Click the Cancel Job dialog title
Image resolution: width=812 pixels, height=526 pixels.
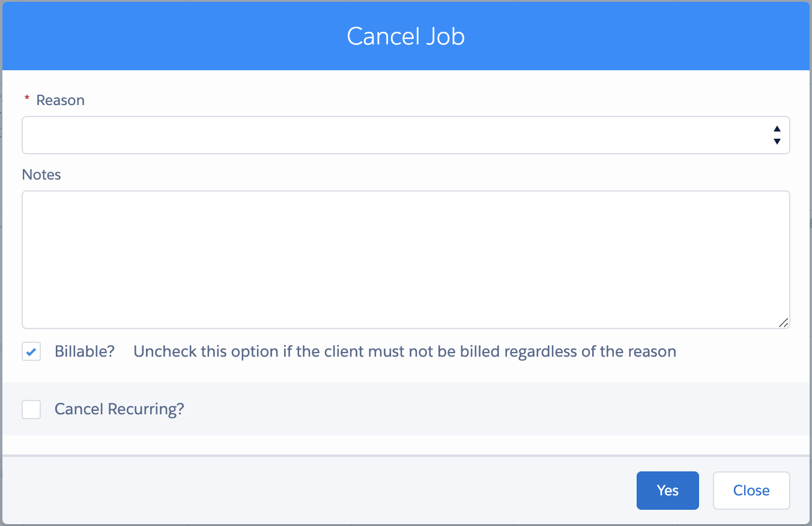pos(405,37)
